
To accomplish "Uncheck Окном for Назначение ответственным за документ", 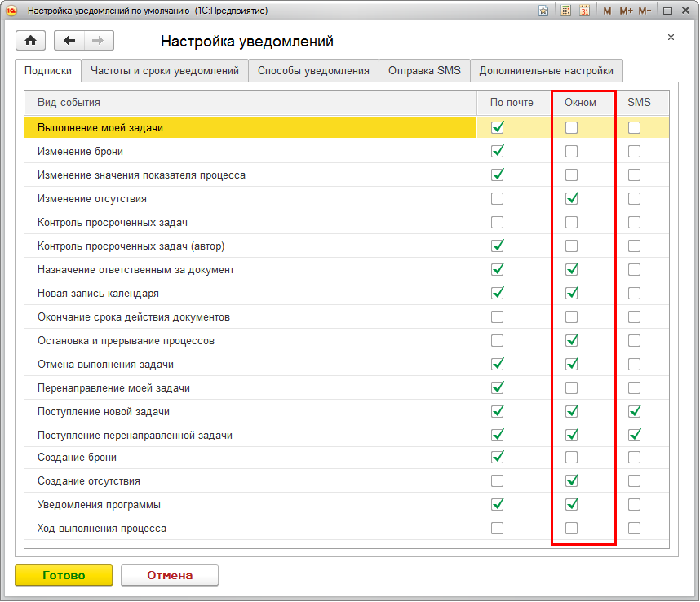I will coord(571,269).
